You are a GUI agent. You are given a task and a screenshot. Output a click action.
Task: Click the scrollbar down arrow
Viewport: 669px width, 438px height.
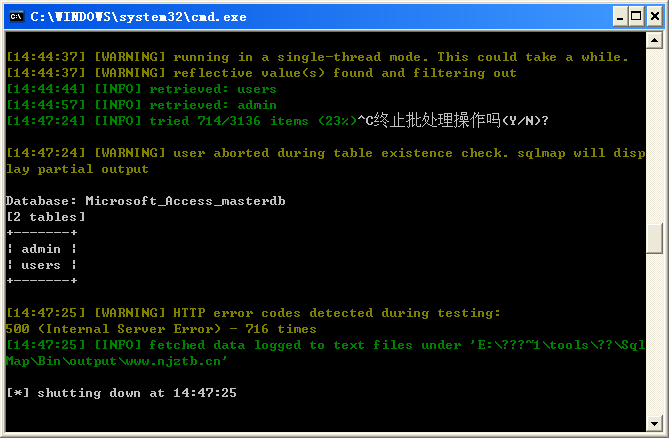click(x=654, y=423)
